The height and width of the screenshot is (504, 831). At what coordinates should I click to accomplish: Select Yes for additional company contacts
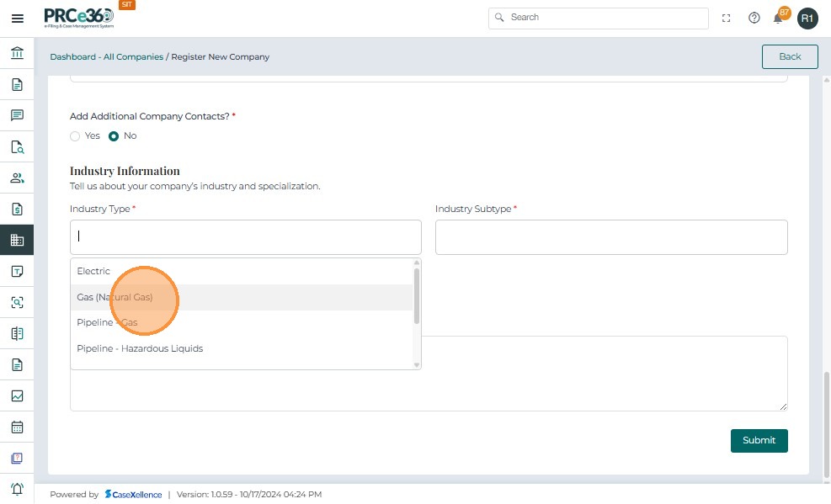(75, 136)
